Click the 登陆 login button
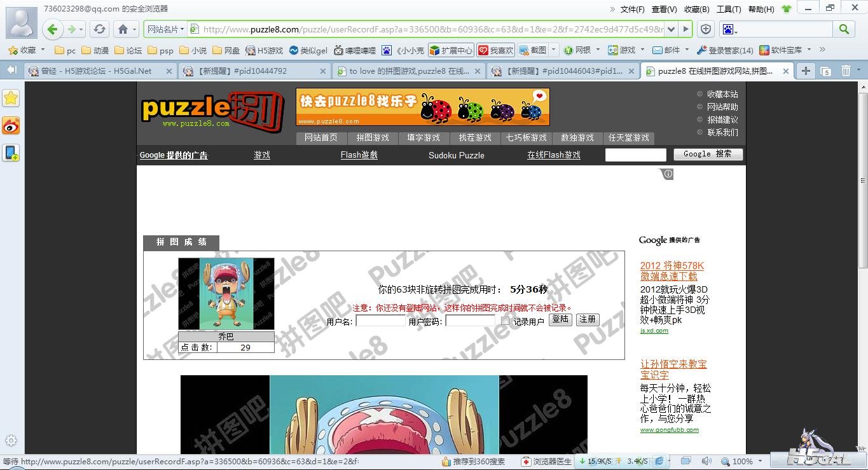Image resolution: width=868 pixels, height=470 pixels. [x=560, y=319]
